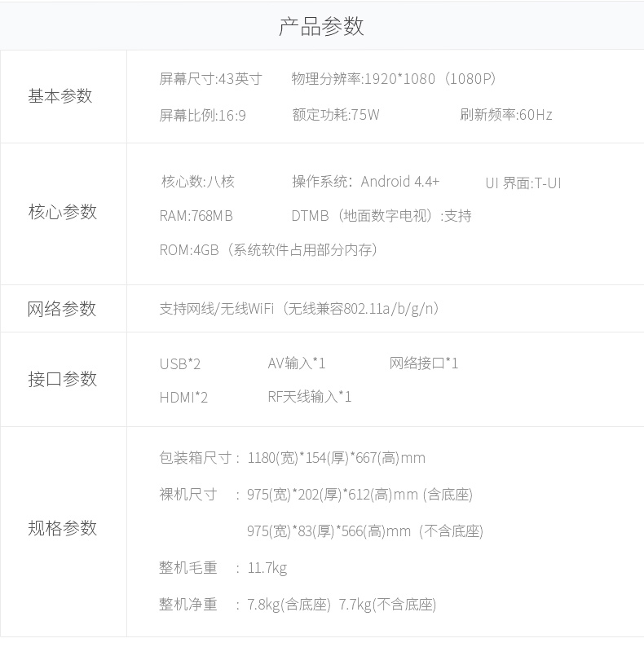Viewport: 644px width, 656px height.
Task: Click the 核心参数 row label
Action: click(63, 212)
